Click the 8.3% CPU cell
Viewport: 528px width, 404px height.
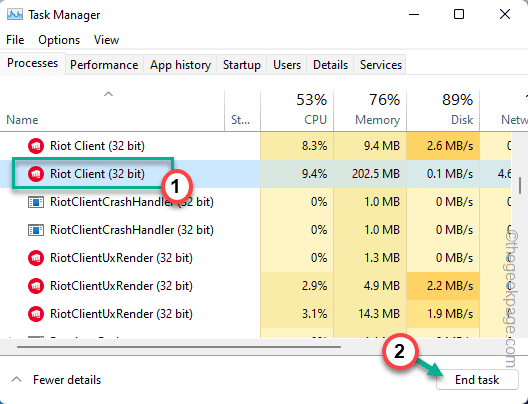click(x=297, y=146)
